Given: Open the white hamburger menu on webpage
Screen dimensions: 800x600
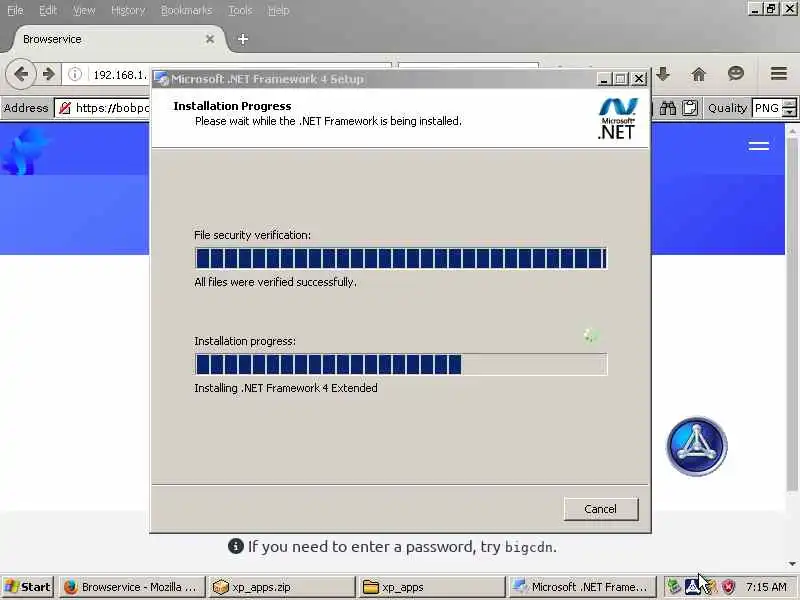Looking at the screenshot, I should pyautogui.click(x=759, y=146).
